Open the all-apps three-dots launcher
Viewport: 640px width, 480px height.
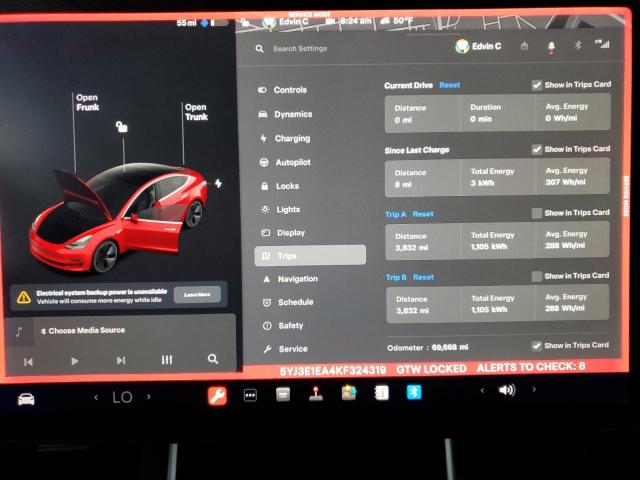coord(250,395)
